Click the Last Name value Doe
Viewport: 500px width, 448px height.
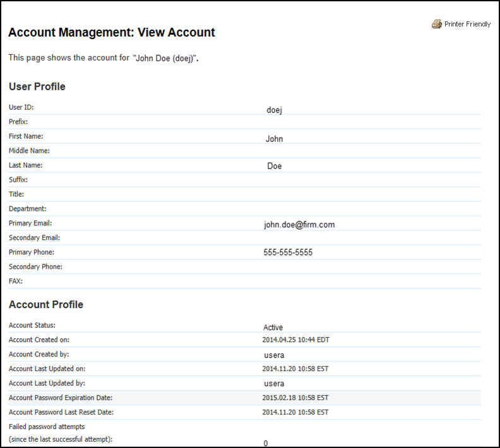click(275, 167)
